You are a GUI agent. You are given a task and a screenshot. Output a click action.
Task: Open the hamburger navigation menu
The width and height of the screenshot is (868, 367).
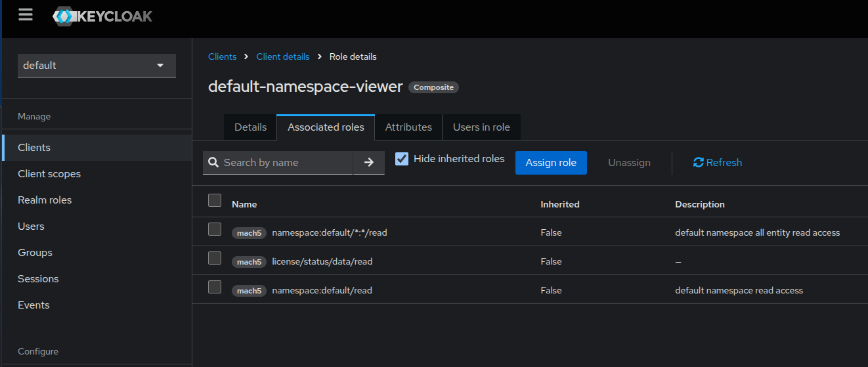pyautogui.click(x=26, y=15)
